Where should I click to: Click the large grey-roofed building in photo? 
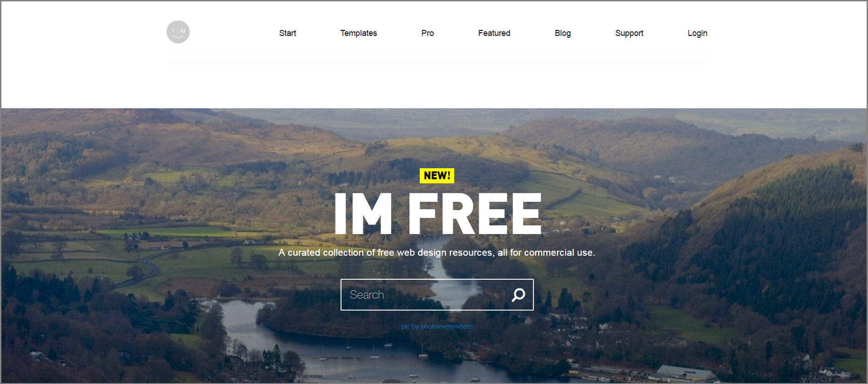click(x=685, y=372)
